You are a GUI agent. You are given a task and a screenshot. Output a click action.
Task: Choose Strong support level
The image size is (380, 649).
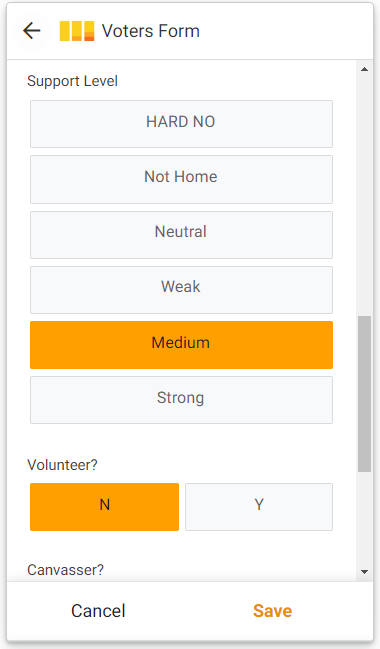(x=181, y=400)
